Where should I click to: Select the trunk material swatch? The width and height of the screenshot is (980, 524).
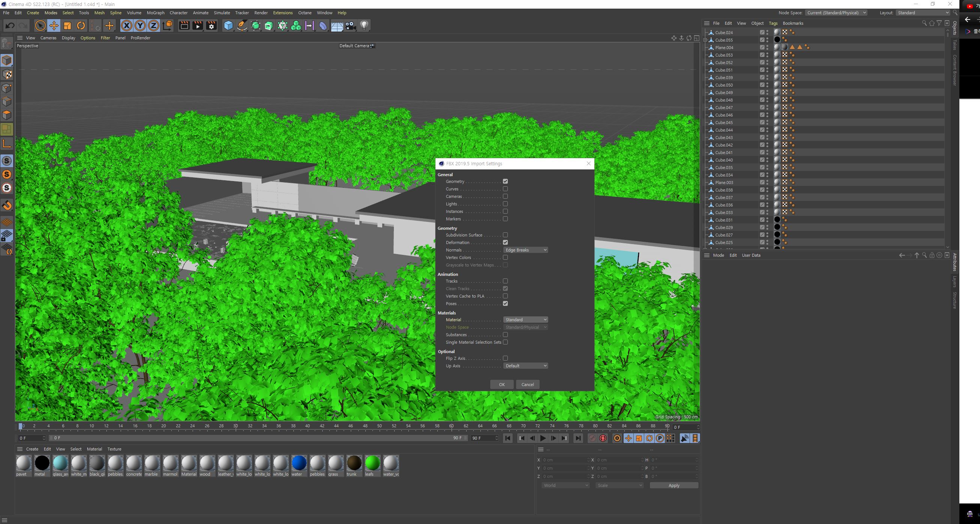[354, 466]
